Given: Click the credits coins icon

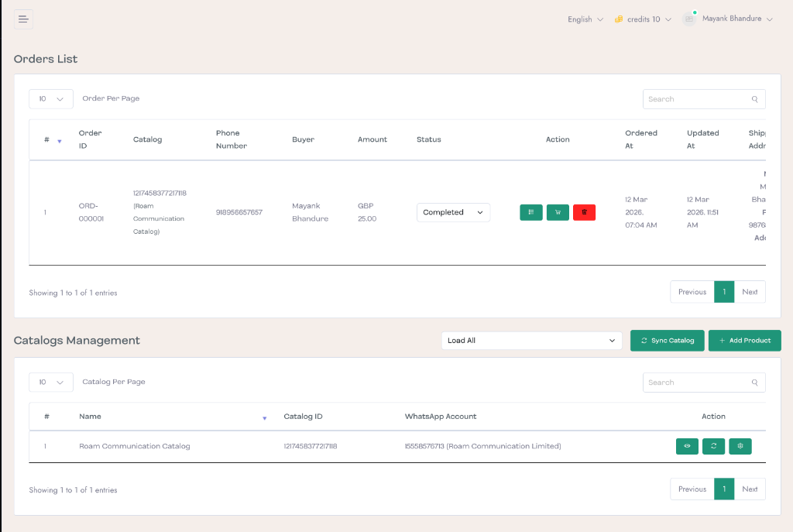Looking at the screenshot, I should pyautogui.click(x=619, y=19).
